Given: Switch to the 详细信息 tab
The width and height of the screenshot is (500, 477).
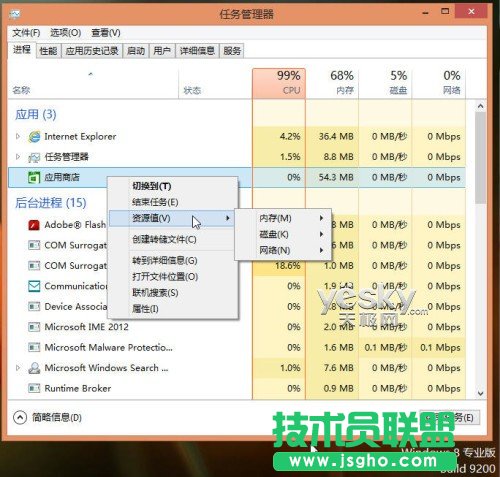Looking at the screenshot, I should [197, 51].
